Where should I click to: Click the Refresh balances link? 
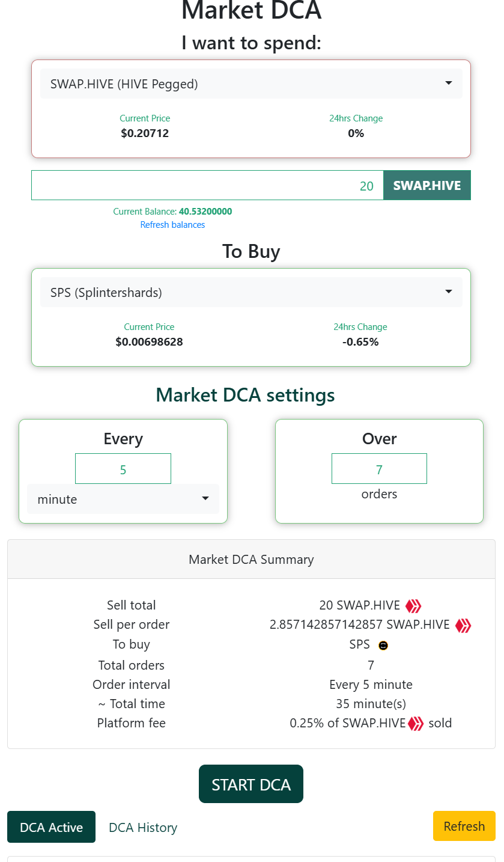[172, 225]
